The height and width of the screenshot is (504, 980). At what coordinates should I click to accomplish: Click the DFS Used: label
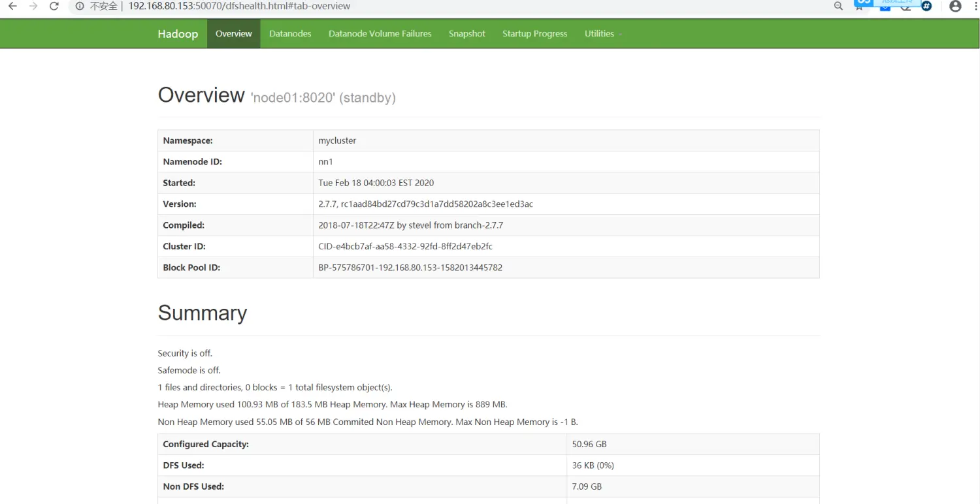184,465
